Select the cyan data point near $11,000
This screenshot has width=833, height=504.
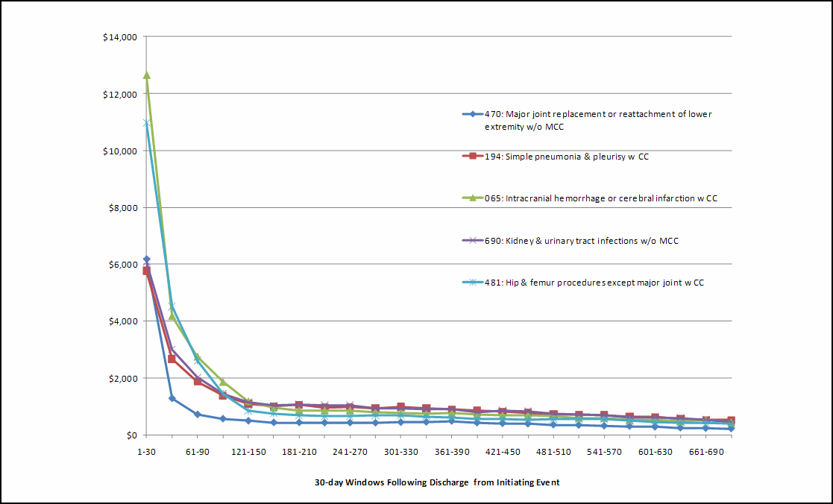tap(147, 122)
